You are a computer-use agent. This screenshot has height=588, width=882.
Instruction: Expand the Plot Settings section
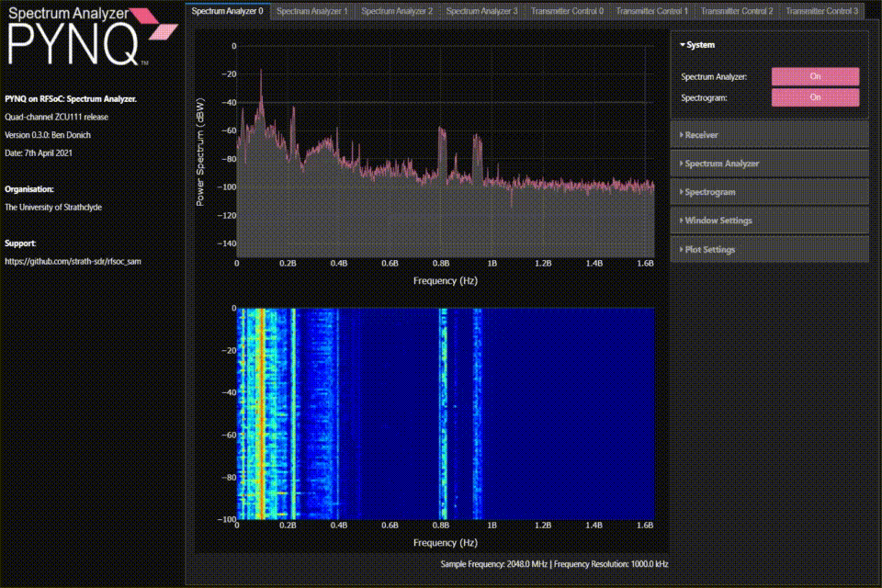coord(770,249)
